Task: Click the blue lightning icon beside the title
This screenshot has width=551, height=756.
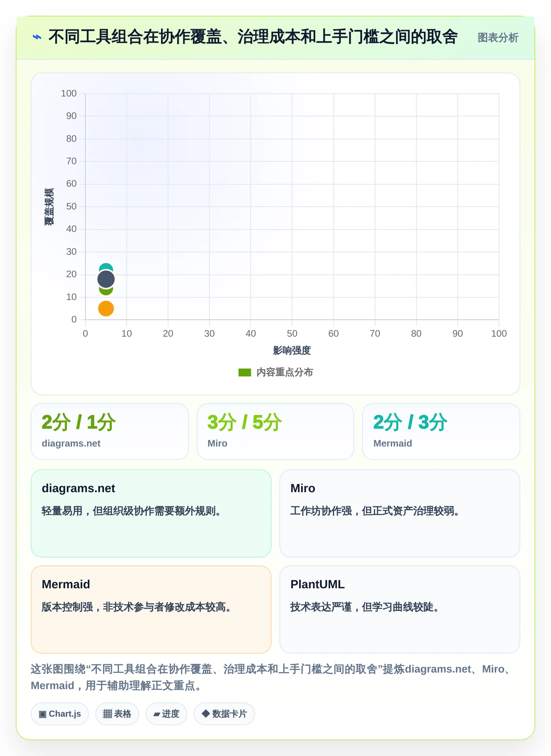Action: click(x=37, y=37)
